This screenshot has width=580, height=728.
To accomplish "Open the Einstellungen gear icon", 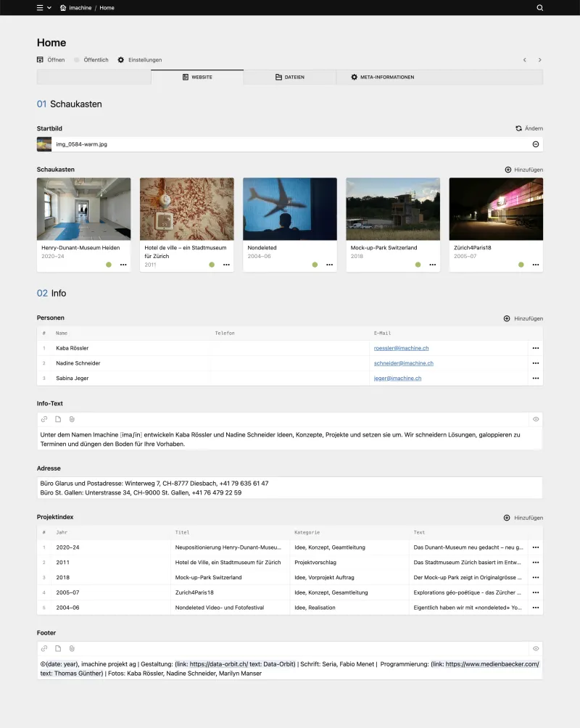I will click(x=120, y=60).
